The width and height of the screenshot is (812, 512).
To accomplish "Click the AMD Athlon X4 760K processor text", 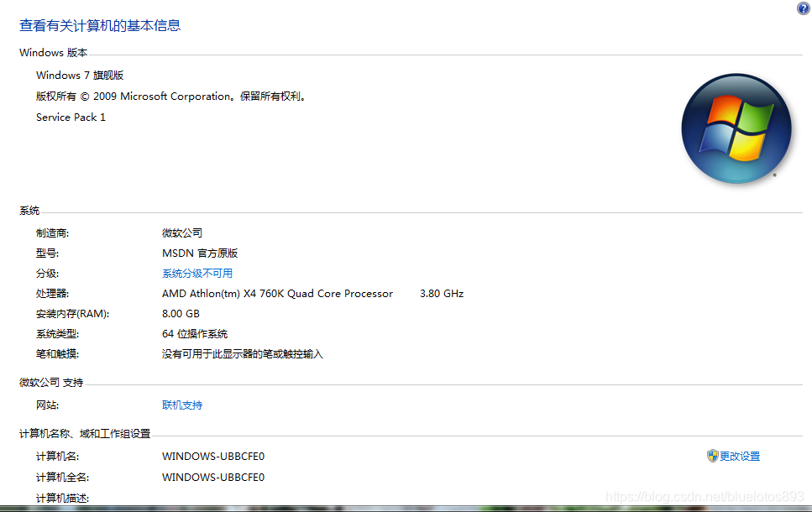I will (x=278, y=294).
